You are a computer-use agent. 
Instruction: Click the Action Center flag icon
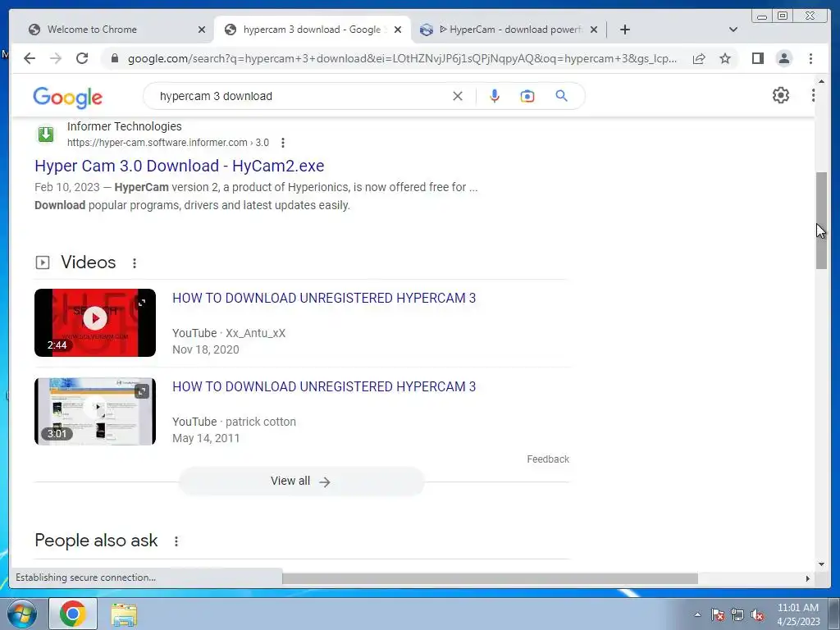(x=718, y=614)
